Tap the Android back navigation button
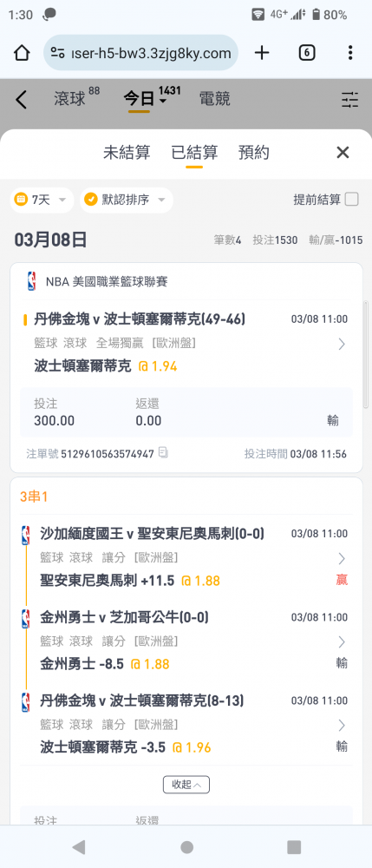This screenshot has width=372, height=868. click(x=79, y=846)
